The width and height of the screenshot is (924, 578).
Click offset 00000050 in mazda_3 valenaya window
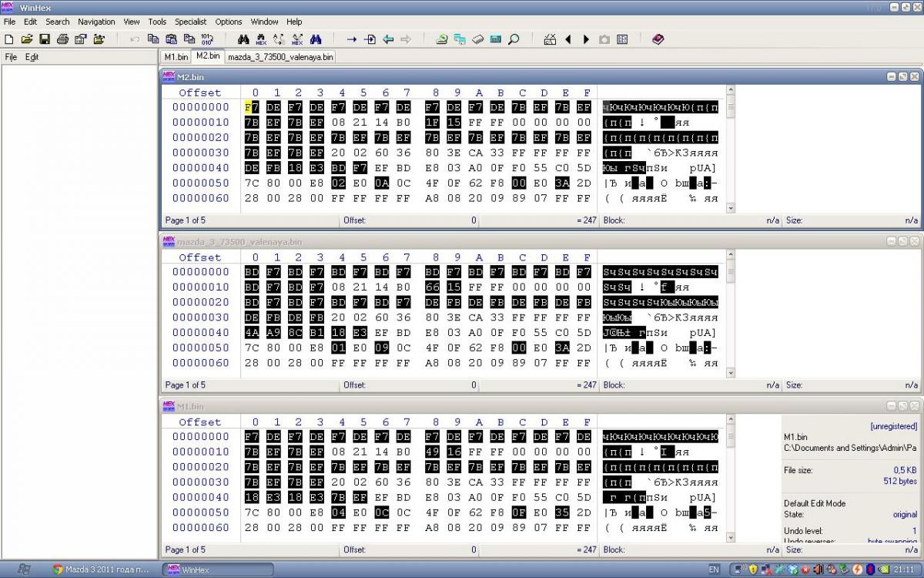coord(200,348)
